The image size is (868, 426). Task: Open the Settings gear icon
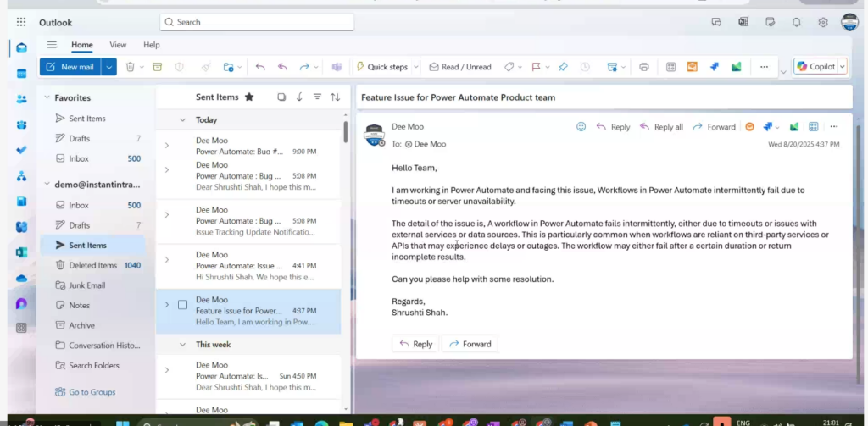823,22
